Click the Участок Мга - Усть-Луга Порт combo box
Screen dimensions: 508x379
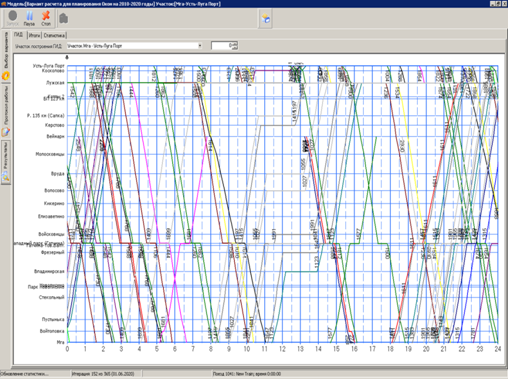click(x=134, y=46)
